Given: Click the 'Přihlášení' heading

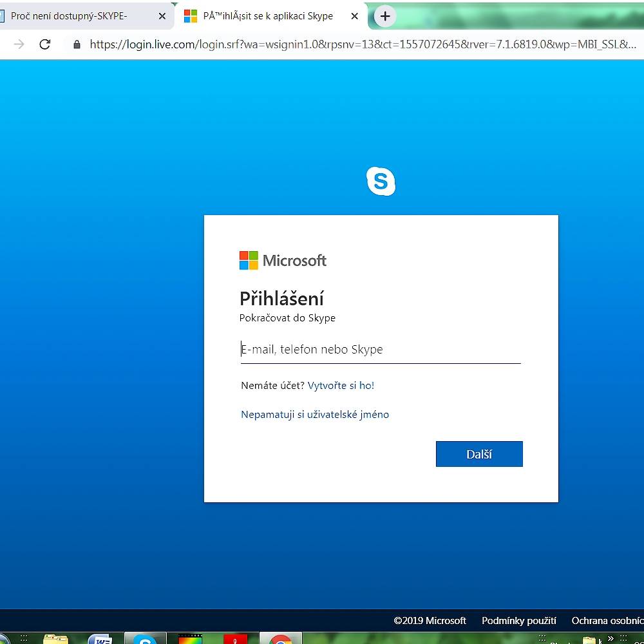Looking at the screenshot, I should click(x=282, y=299).
